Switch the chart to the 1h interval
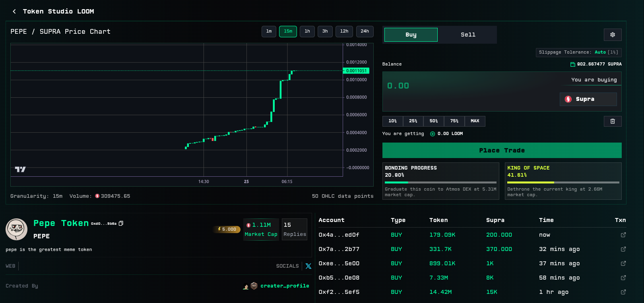This screenshot has width=644, height=303. click(307, 31)
